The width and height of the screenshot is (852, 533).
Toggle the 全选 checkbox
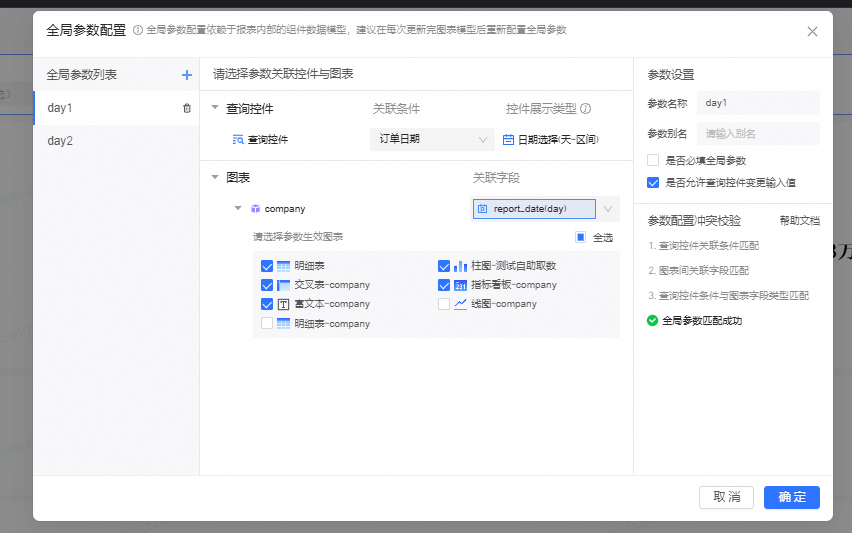[x=581, y=238]
